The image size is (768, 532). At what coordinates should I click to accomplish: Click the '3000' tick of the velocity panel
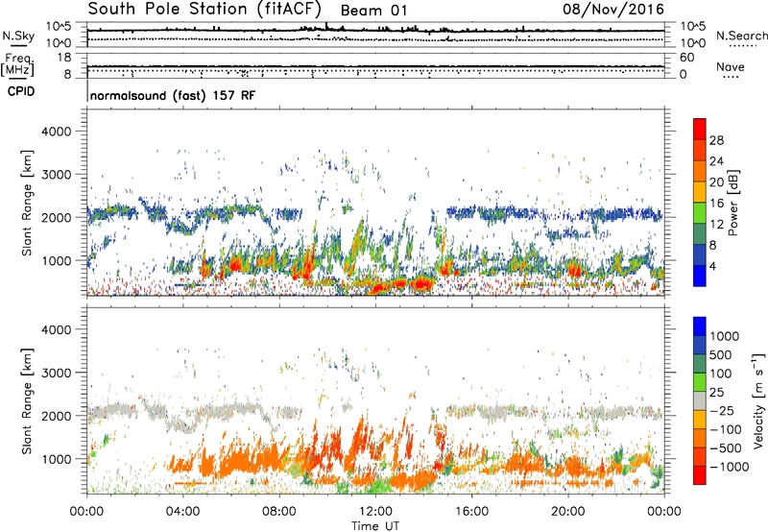(x=56, y=373)
